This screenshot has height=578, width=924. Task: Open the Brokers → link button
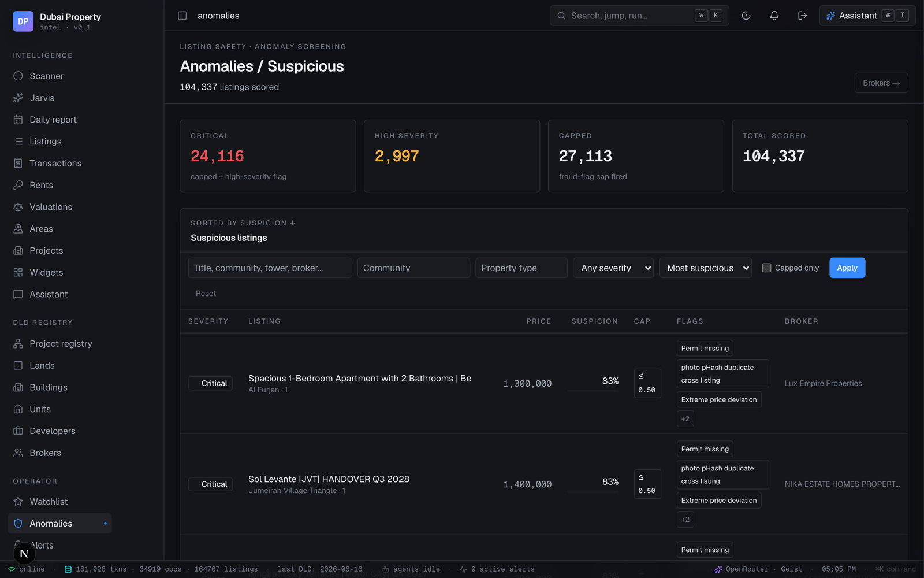coord(881,83)
